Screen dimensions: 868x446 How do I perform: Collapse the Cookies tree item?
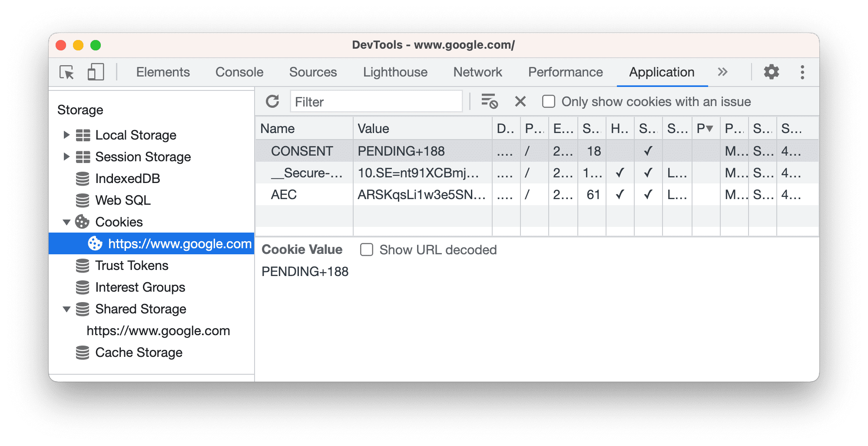point(66,222)
